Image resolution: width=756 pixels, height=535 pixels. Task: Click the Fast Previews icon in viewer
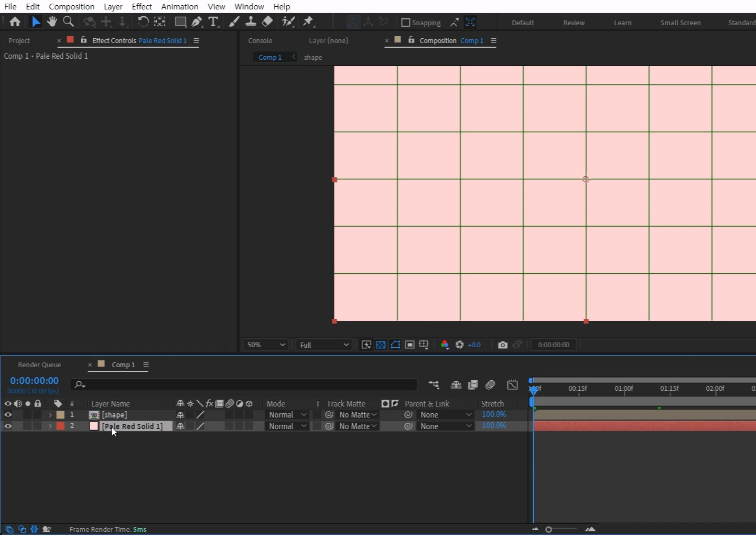pyautogui.click(x=366, y=345)
